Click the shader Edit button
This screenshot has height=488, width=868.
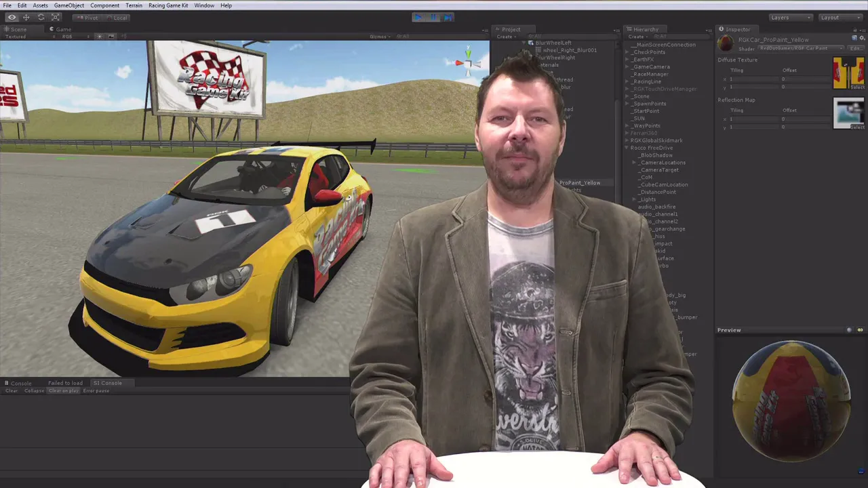click(856, 49)
